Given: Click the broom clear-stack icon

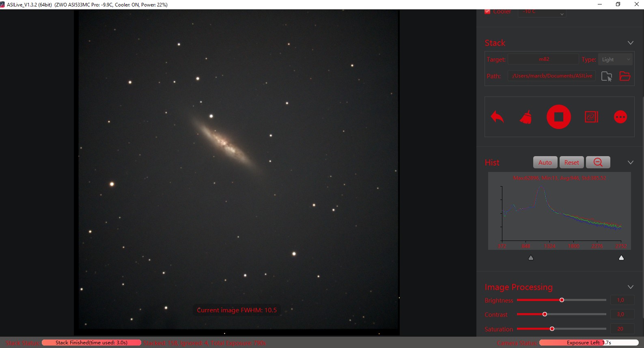Looking at the screenshot, I should (x=526, y=117).
